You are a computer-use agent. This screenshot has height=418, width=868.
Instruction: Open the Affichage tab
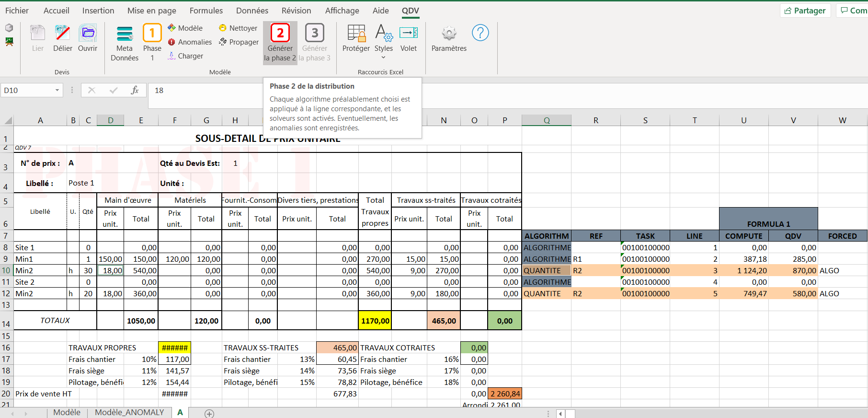click(x=342, y=11)
